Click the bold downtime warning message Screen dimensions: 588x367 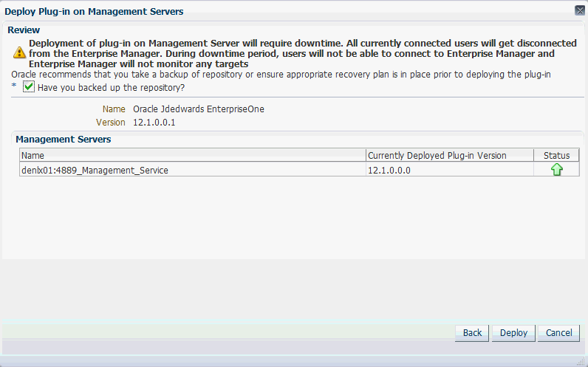click(303, 54)
